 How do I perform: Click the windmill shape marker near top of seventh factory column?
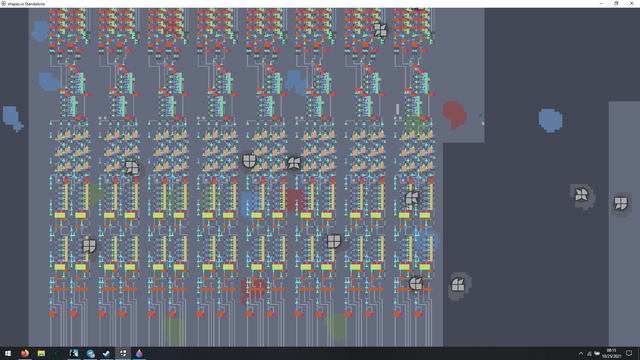click(380, 30)
